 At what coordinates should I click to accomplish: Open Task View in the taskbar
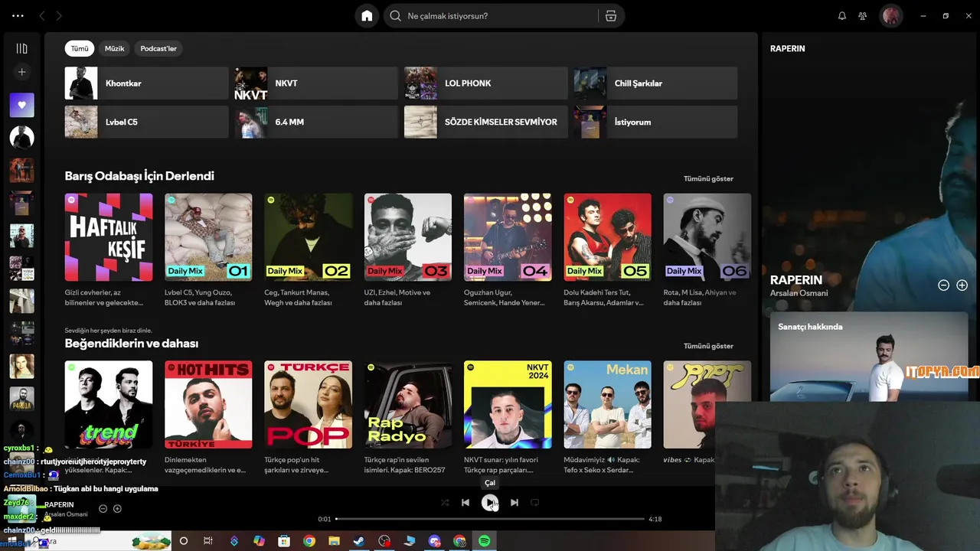click(x=207, y=541)
